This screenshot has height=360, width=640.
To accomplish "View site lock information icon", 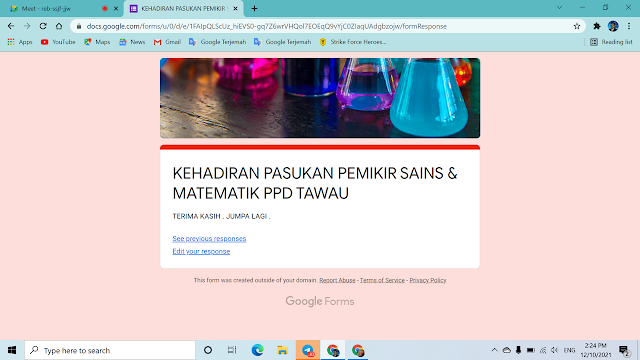I will coord(79,26).
